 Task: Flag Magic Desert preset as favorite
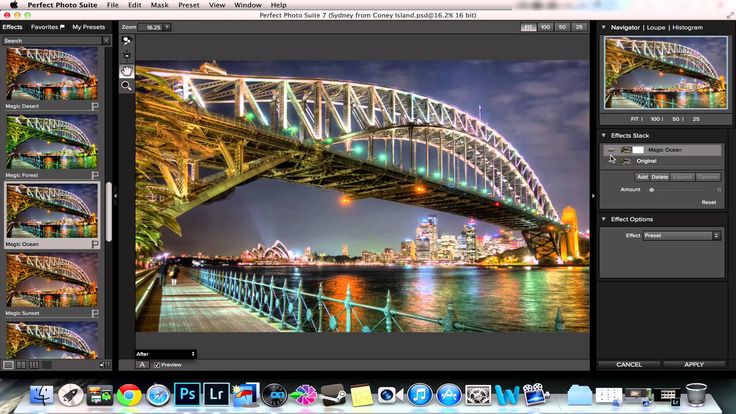tap(95, 104)
